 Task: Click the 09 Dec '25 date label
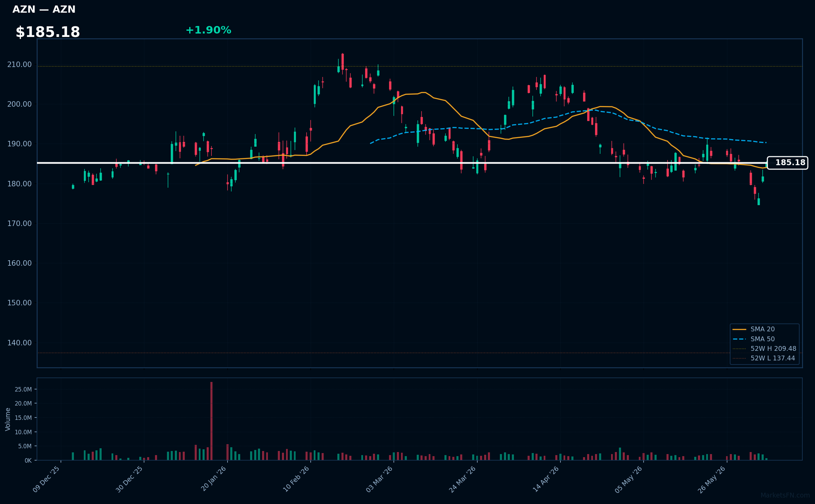(x=47, y=479)
